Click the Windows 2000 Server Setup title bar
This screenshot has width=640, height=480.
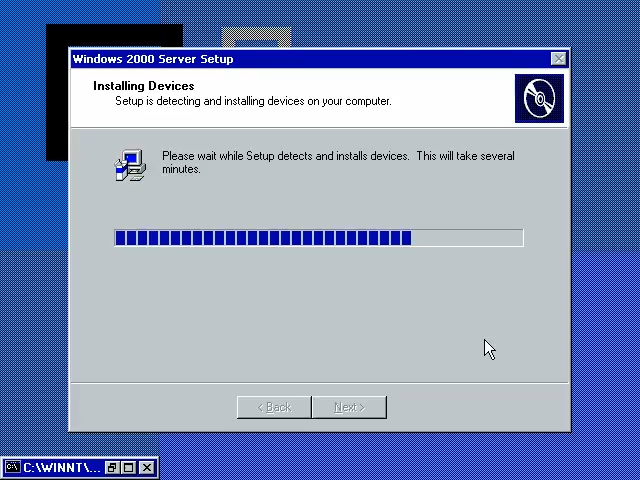319,59
